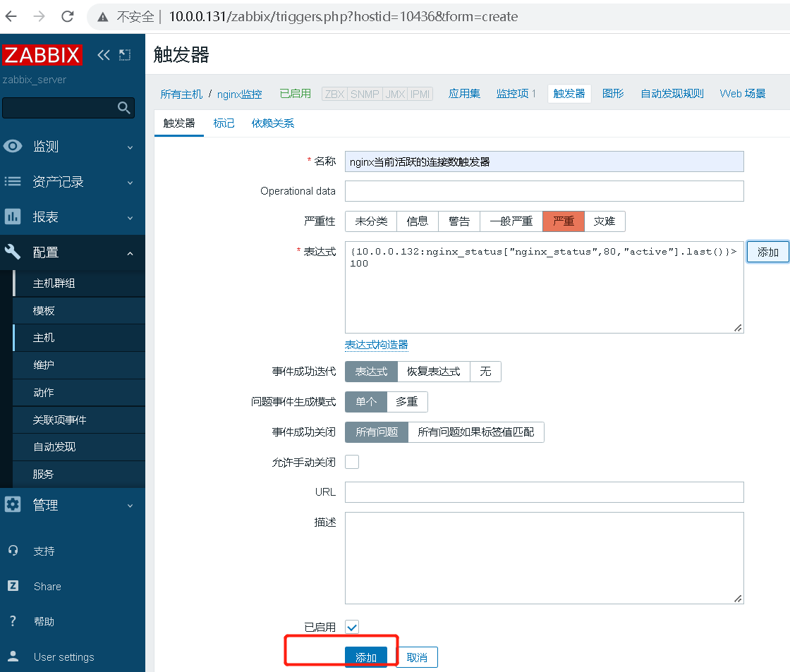
Task: Toggle 允许手动关闭 checkbox
Action: click(x=352, y=462)
